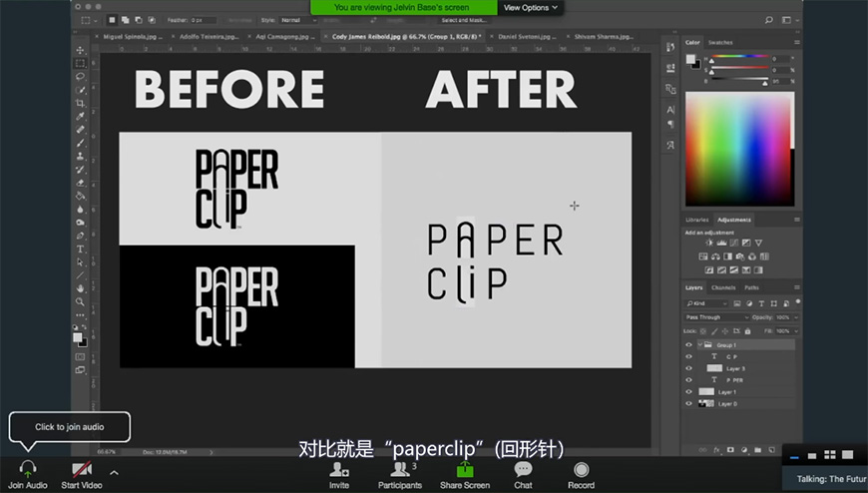The width and height of the screenshot is (868, 493).
Task: Toggle Quick Mask mode
Action: (x=80, y=356)
